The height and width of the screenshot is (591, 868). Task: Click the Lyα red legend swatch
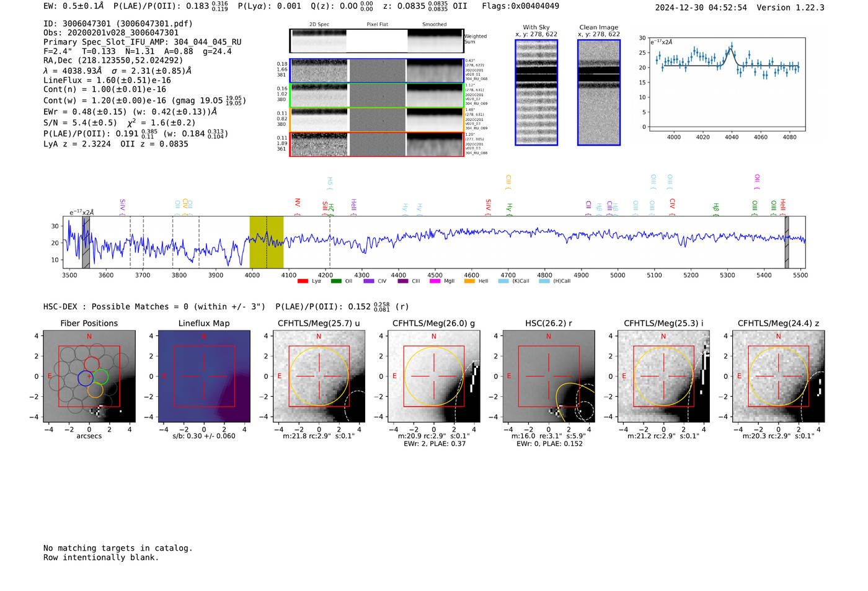tap(303, 282)
